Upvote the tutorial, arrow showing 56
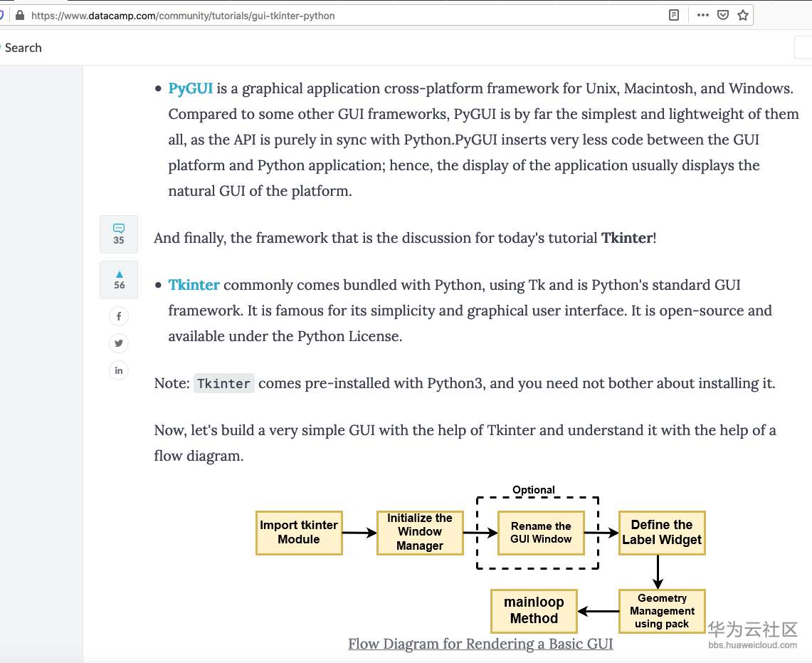This screenshot has width=812, height=663. click(119, 280)
